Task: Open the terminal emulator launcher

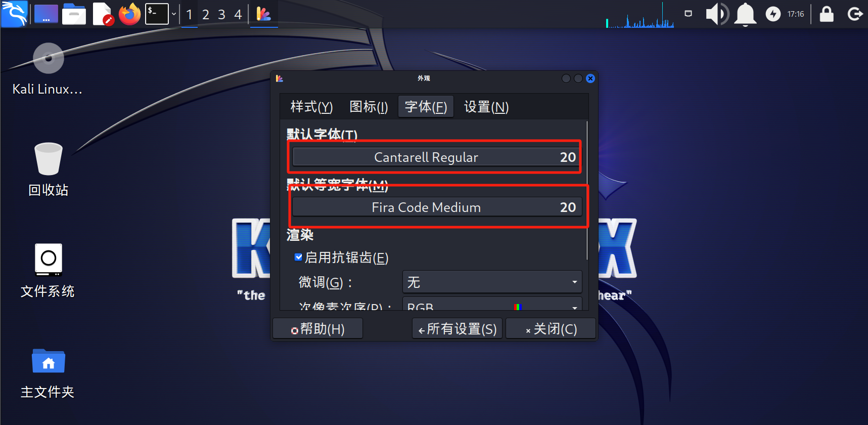Action: (157, 14)
